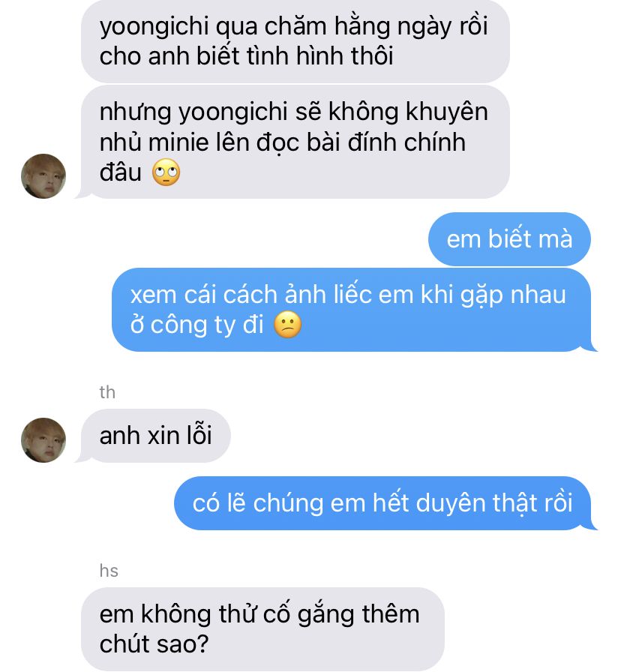Open the 'có lẽ chúng em hết duyên thật rồi' message
Screen dimensions: 621x672
[382, 502]
